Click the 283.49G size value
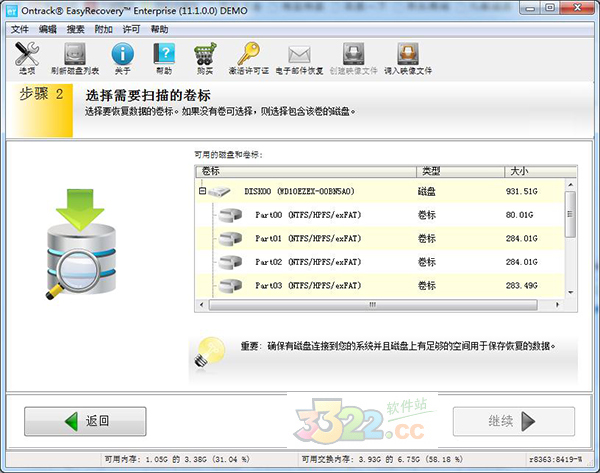This screenshot has width=600, height=473. [522, 285]
